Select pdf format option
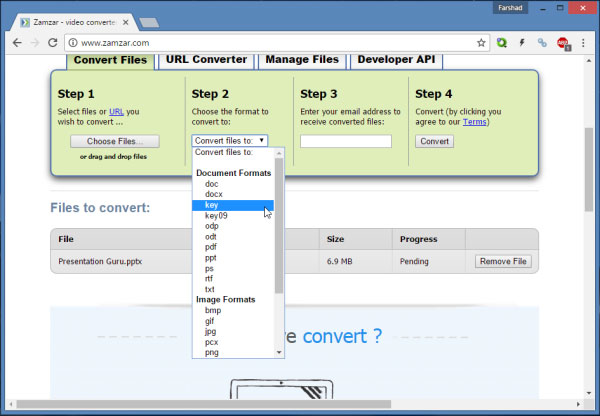Viewport: 600px width, 416px height. click(x=233, y=247)
